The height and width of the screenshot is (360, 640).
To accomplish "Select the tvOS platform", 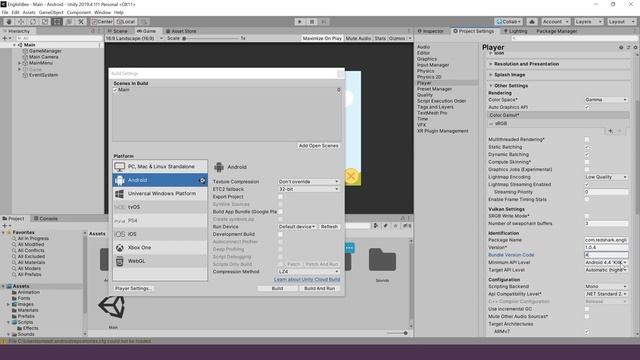I will 160,207.
